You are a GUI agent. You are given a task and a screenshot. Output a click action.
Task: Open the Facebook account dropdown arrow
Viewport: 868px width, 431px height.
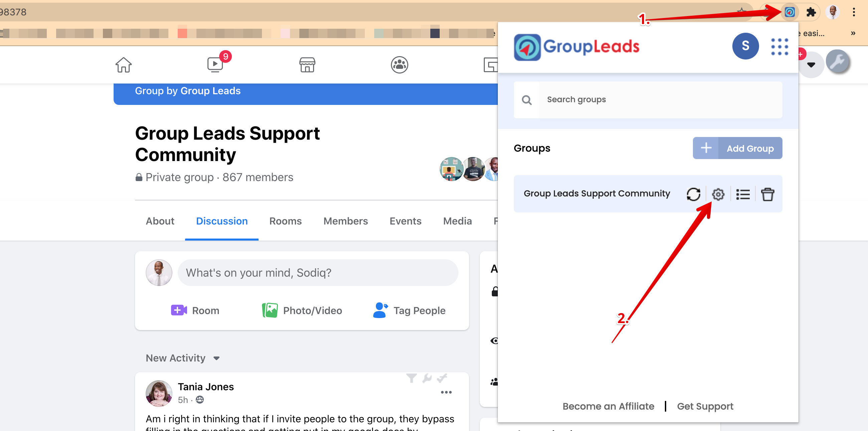point(811,65)
